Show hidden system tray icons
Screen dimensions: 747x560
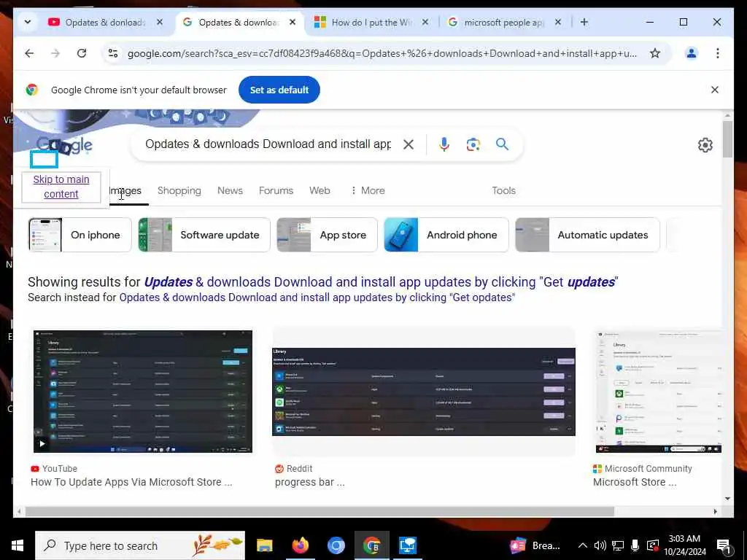point(582,545)
